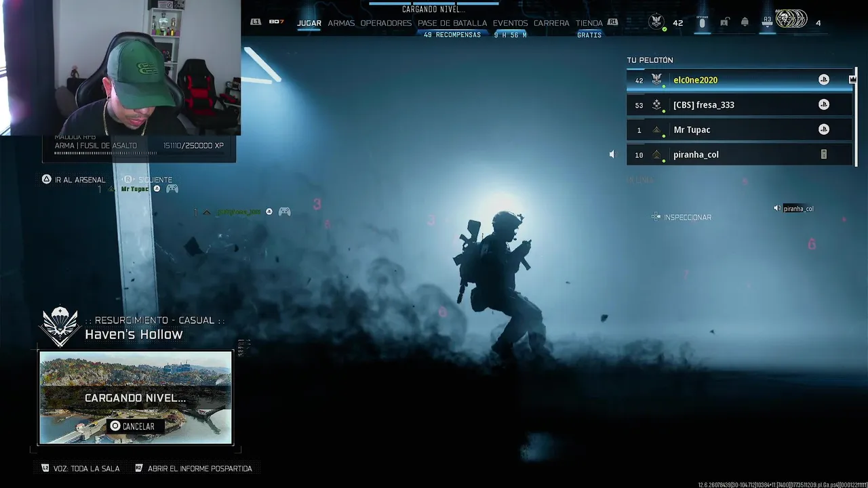Select piranha_col squad row
Image resolution: width=868 pixels, height=488 pixels.
[739, 155]
